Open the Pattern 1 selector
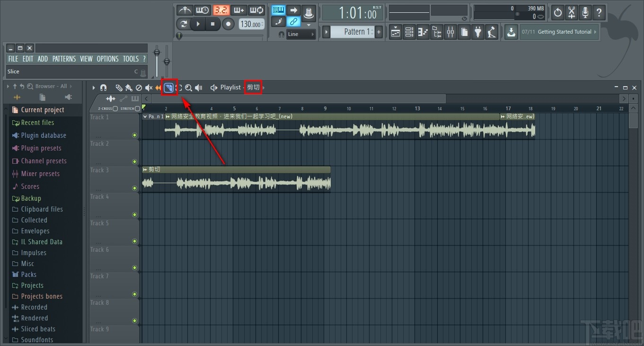 tap(353, 32)
